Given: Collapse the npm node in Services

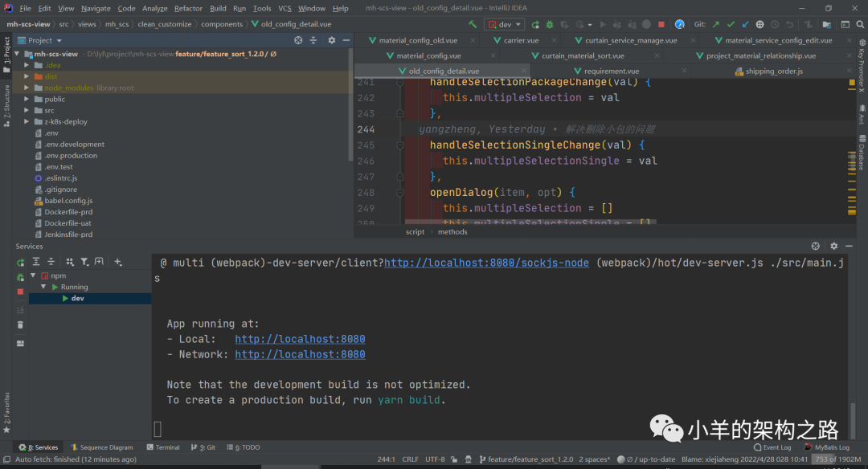Looking at the screenshot, I should coord(33,275).
